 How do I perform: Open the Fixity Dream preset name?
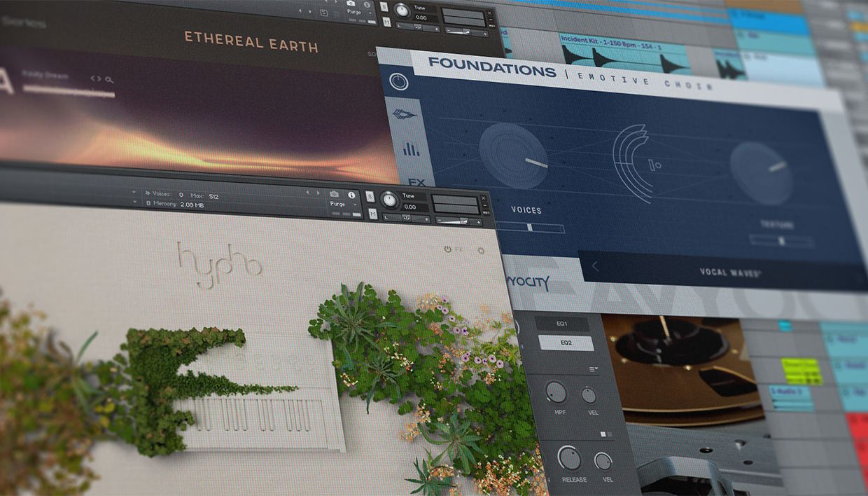coord(45,75)
